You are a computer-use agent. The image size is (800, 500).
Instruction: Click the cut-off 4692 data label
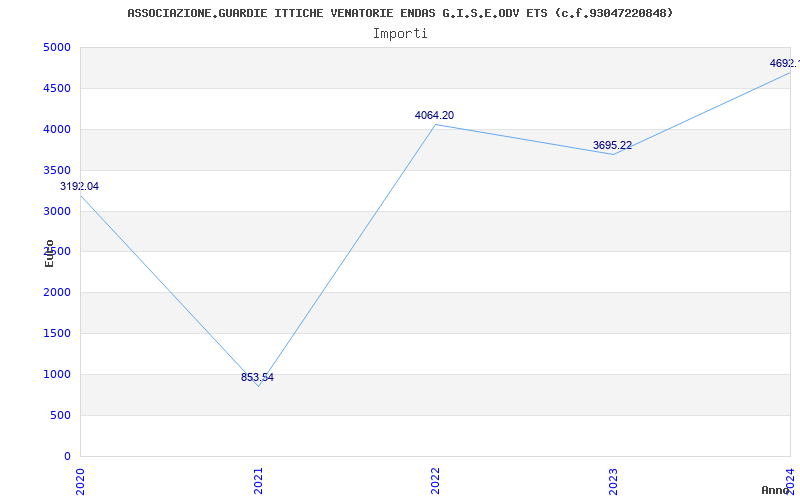pos(785,63)
